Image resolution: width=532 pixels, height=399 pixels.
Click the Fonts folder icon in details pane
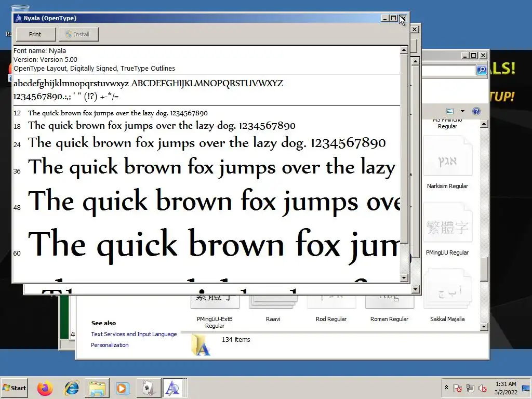tap(201, 345)
